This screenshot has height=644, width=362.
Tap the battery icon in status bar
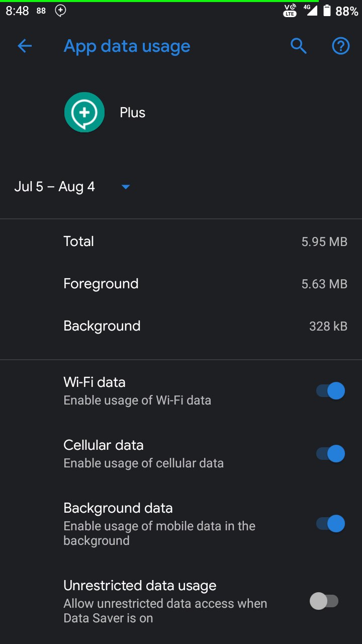tap(327, 11)
